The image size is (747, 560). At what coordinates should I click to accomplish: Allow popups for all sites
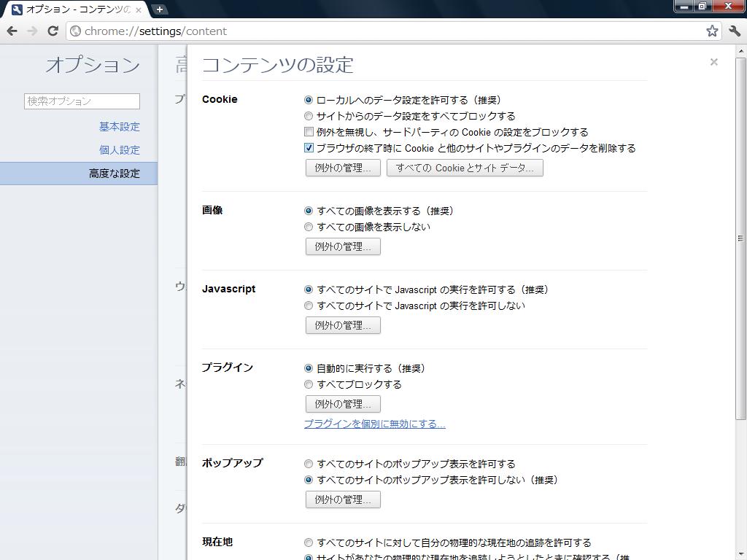(309, 463)
